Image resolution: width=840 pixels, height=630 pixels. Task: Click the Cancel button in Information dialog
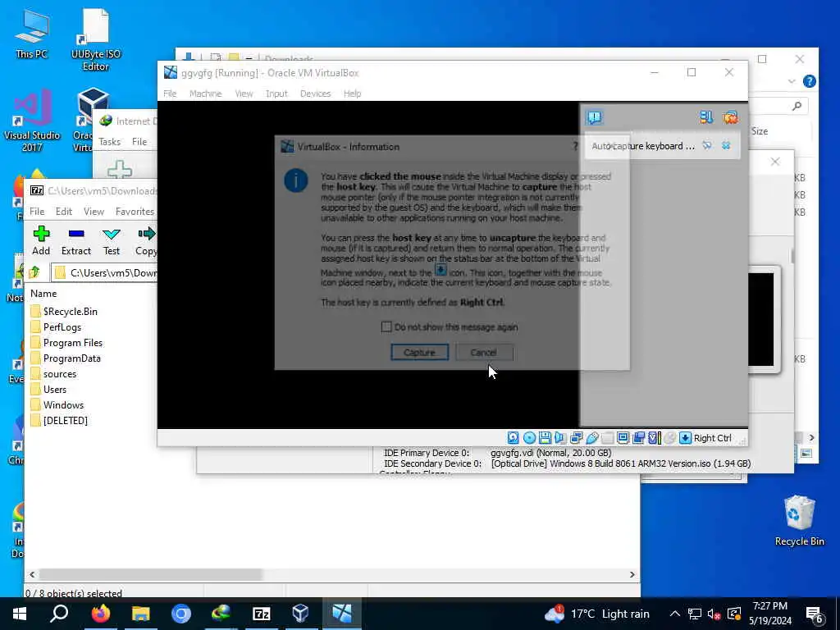[x=483, y=353]
